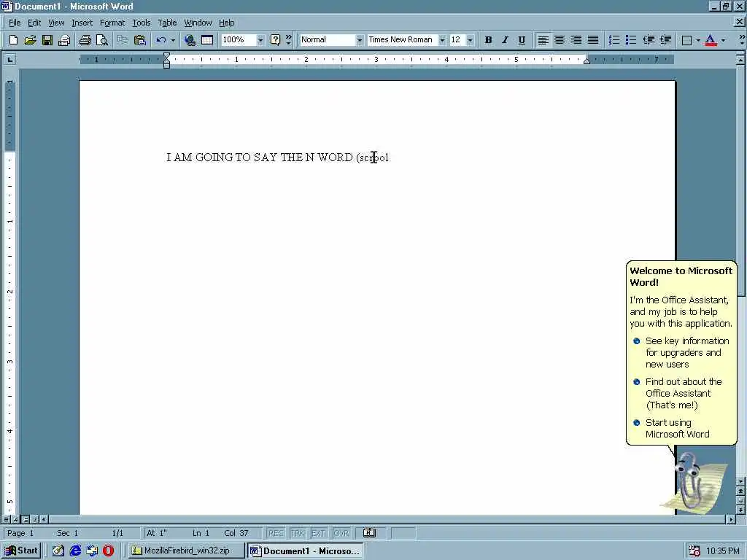Toggle Align Right paragraph alignment
The width and height of the screenshot is (747, 560).
(x=576, y=40)
